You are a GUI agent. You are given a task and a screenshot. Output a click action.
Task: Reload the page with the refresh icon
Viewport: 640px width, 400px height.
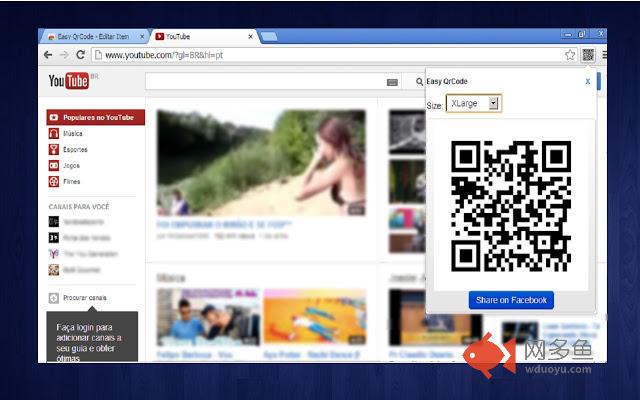click(x=81, y=55)
